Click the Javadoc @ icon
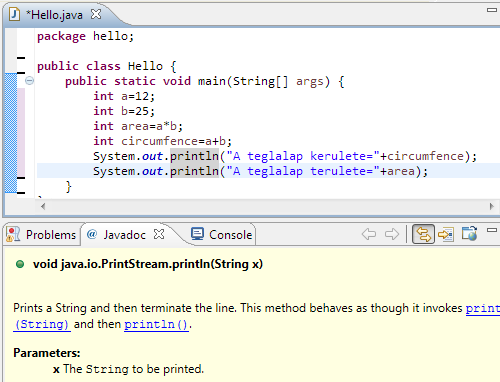Image resolution: width=500 pixels, height=382 pixels. pyautogui.click(x=92, y=234)
